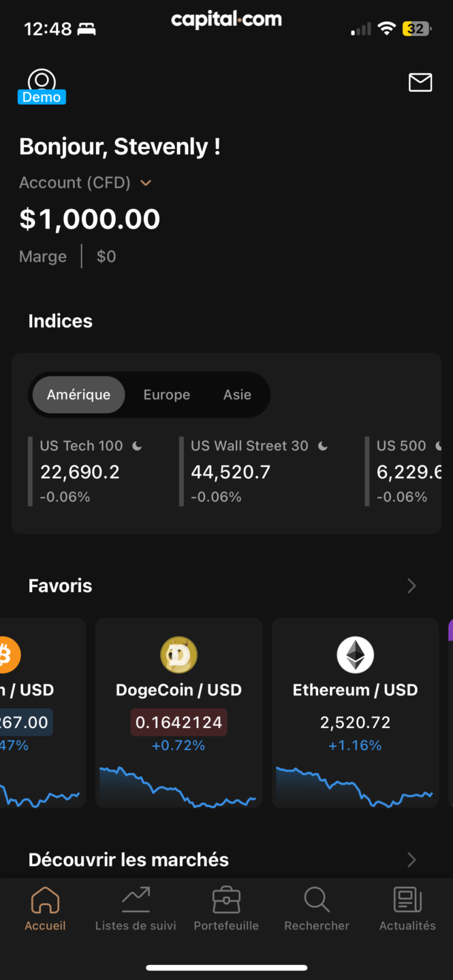Open Listes de suivi from bottom bar
453x980 pixels.
[x=136, y=908]
